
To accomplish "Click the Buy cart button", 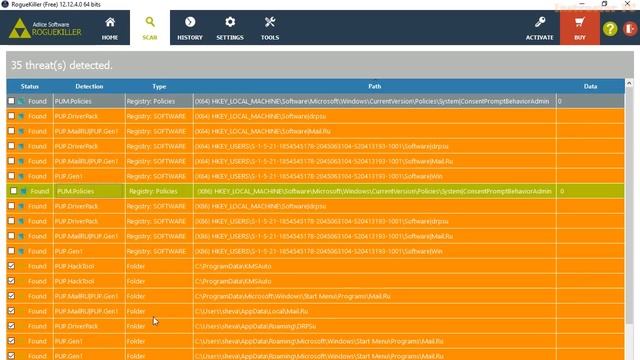I will click(x=580, y=28).
